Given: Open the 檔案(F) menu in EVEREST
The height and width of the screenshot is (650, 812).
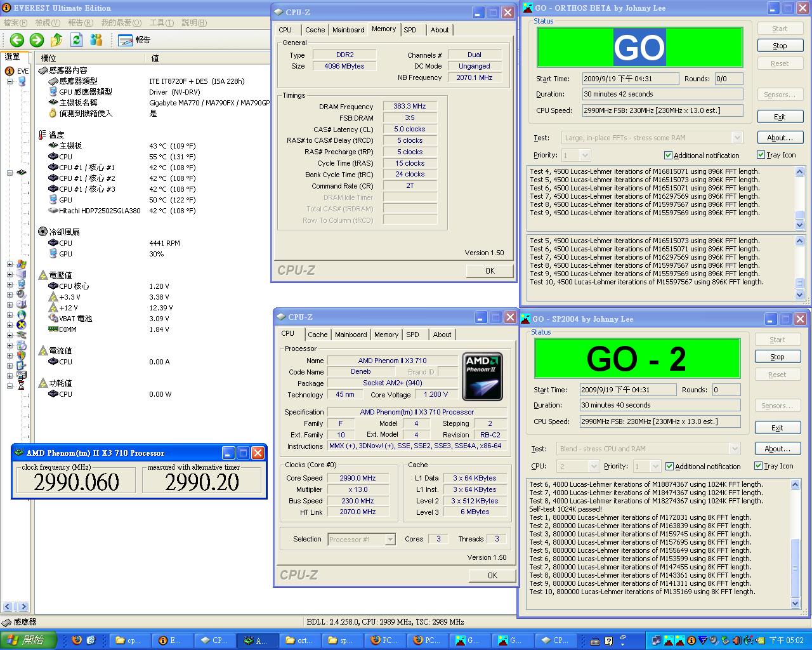Looking at the screenshot, I should coord(15,23).
